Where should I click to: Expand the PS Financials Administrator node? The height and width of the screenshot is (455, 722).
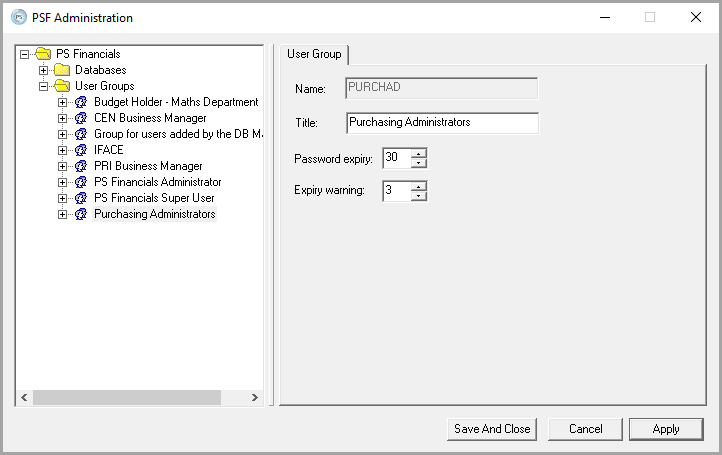(x=63, y=182)
